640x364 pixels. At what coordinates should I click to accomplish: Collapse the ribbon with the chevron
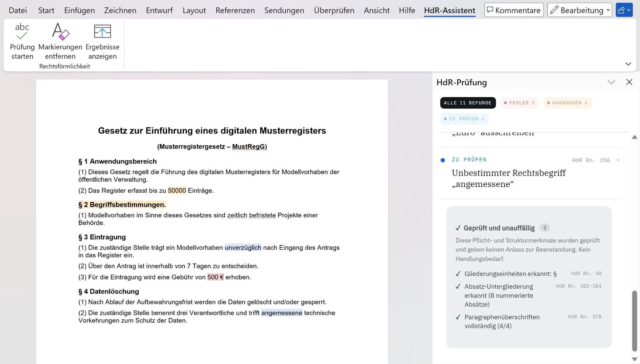click(628, 64)
